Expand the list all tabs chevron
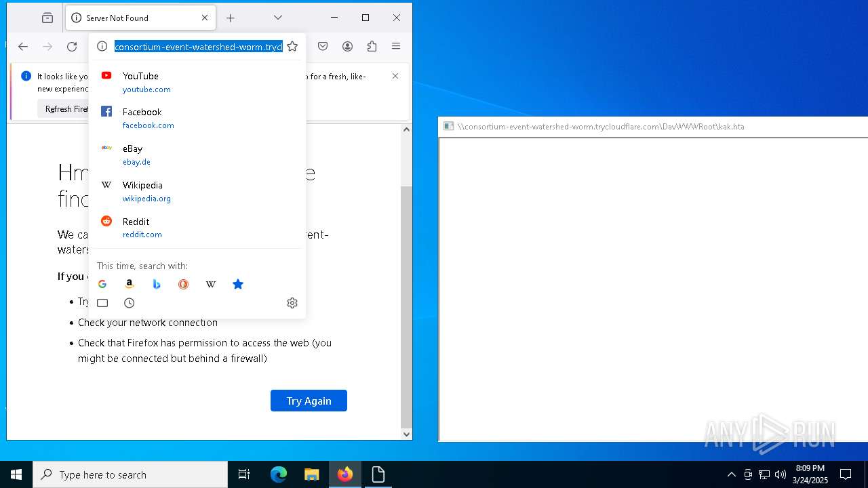The image size is (868, 488). tap(278, 18)
